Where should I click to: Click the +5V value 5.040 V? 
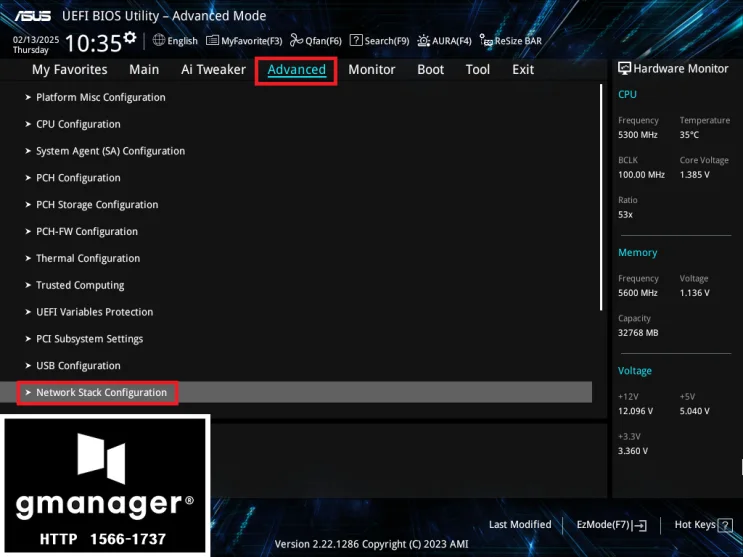pyautogui.click(x=694, y=411)
